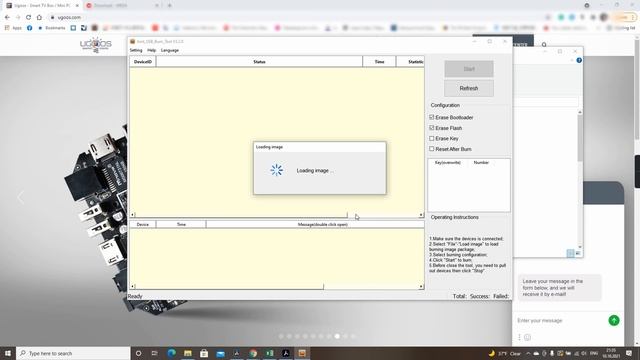Click the Number column header in key list

[481, 162]
